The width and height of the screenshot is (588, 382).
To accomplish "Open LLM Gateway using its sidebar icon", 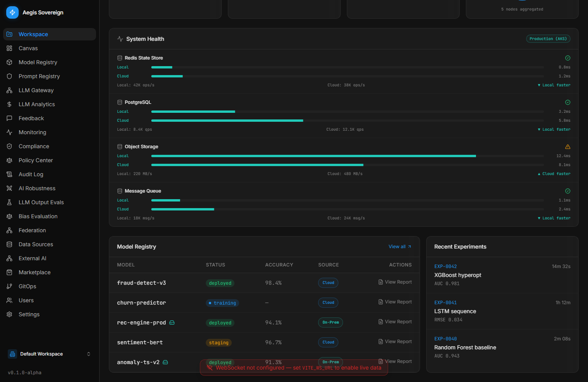I will point(9,90).
